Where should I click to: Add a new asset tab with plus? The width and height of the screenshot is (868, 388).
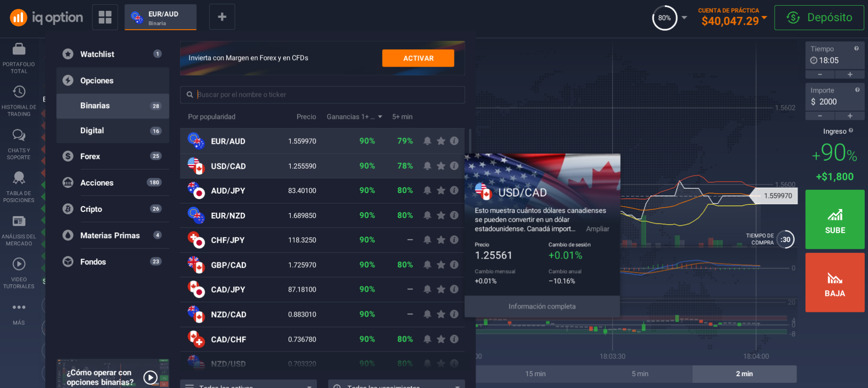[222, 17]
